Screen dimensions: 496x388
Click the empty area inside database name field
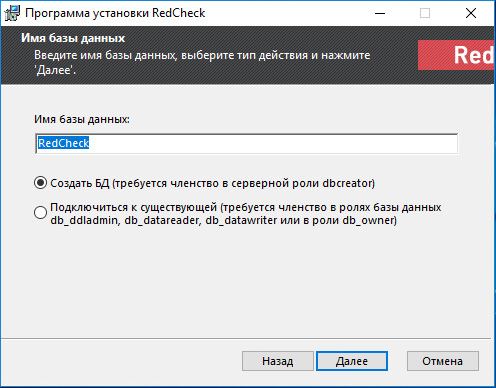pos(273,143)
